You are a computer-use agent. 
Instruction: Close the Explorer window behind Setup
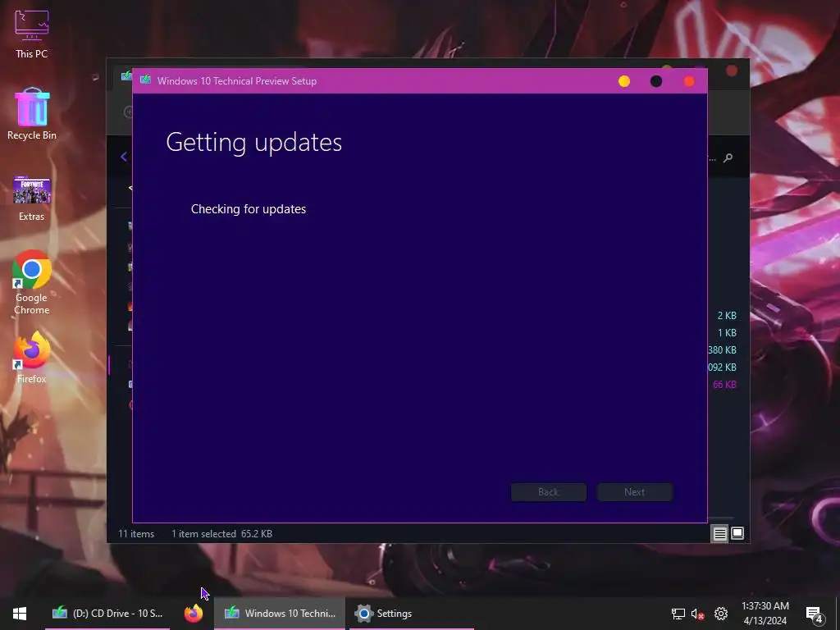732,71
